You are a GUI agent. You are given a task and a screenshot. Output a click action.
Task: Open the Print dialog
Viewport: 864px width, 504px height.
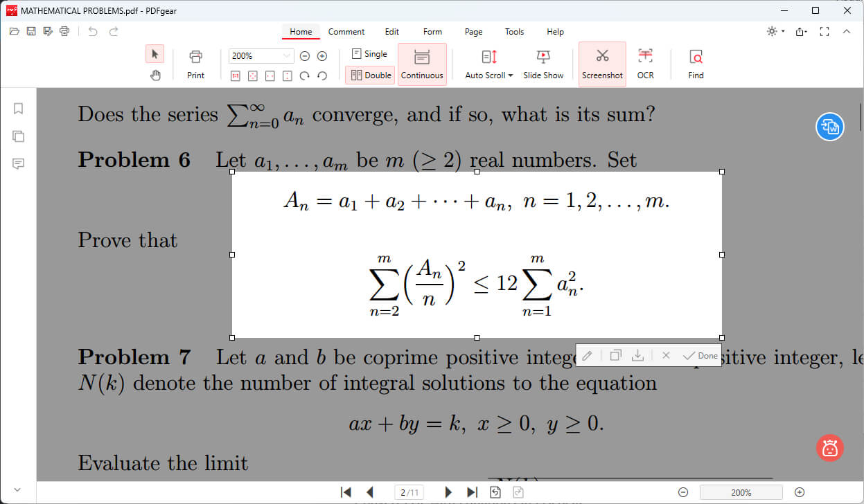pyautogui.click(x=195, y=62)
